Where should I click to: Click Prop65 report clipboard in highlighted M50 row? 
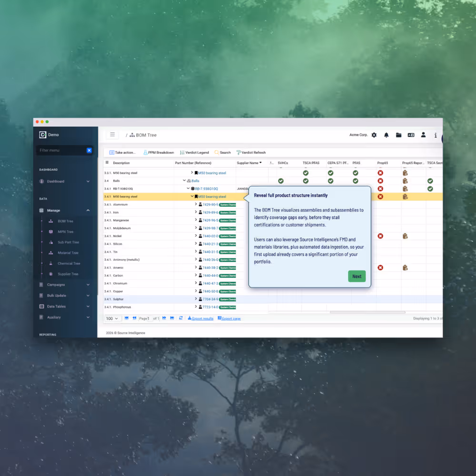[405, 197]
